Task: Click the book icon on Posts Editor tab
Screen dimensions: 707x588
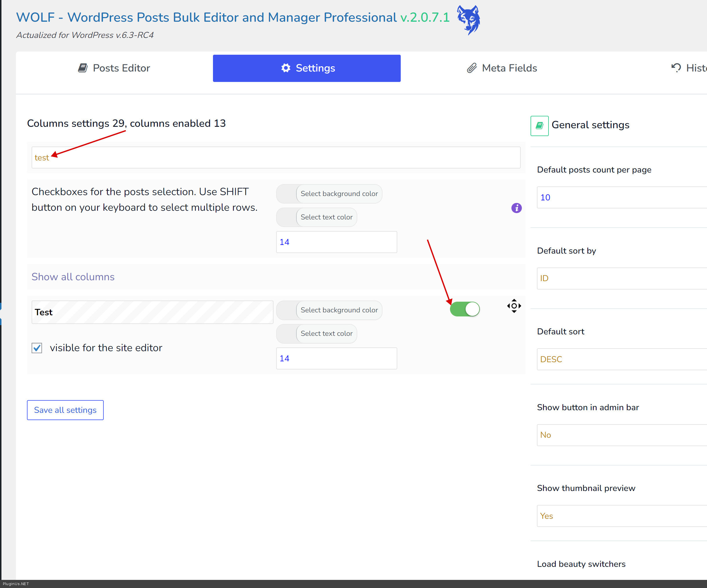Action: (83, 68)
